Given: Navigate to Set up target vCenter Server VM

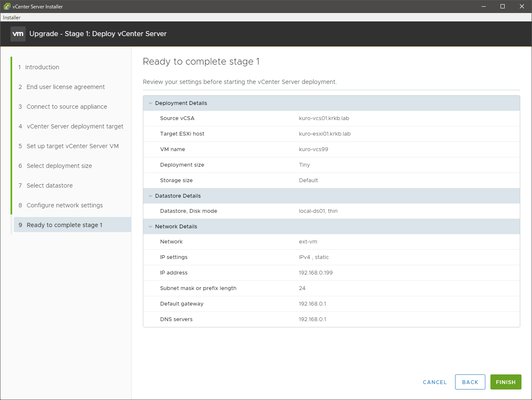Looking at the screenshot, I should [x=72, y=146].
